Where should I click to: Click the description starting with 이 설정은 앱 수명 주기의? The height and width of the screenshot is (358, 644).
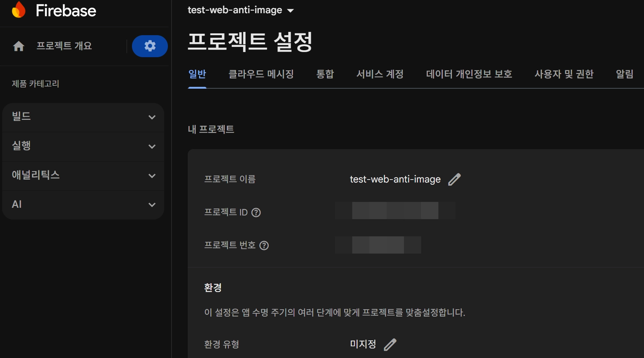click(x=335, y=313)
